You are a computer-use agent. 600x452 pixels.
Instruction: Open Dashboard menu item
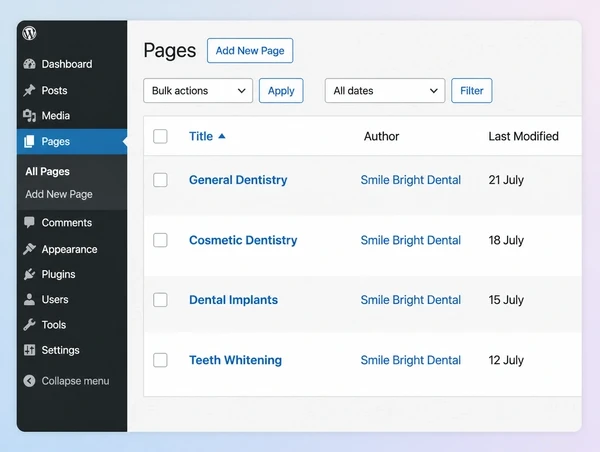click(67, 64)
